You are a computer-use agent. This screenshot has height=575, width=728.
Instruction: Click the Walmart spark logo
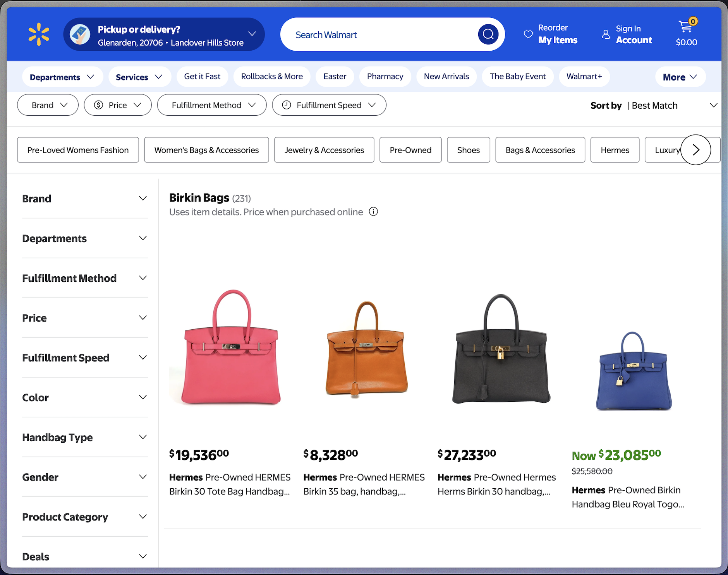point(39,34)
